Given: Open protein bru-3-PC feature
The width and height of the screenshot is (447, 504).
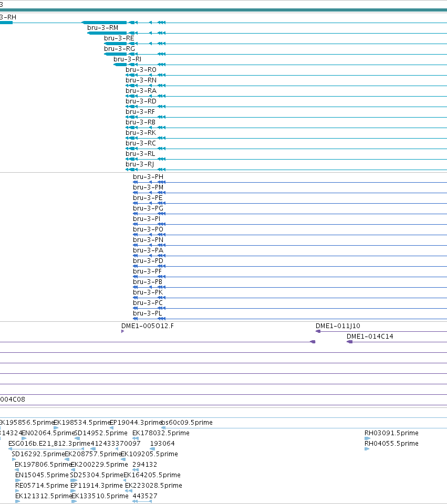Looking at the screenshot, I should pos(148,303).
